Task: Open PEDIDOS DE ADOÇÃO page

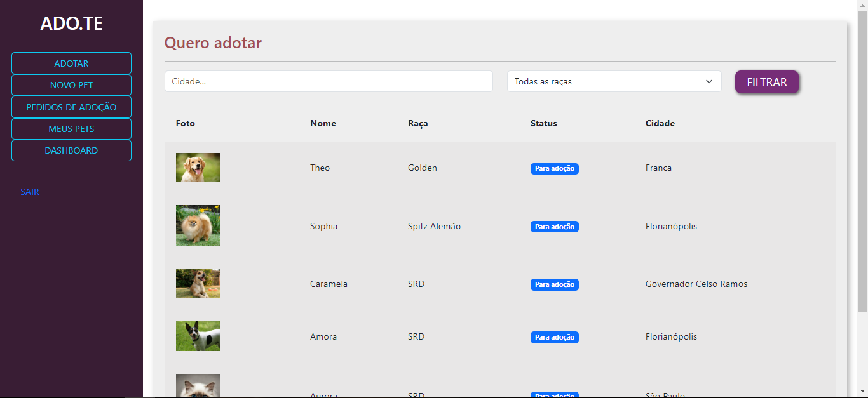Action: point(71,107)
